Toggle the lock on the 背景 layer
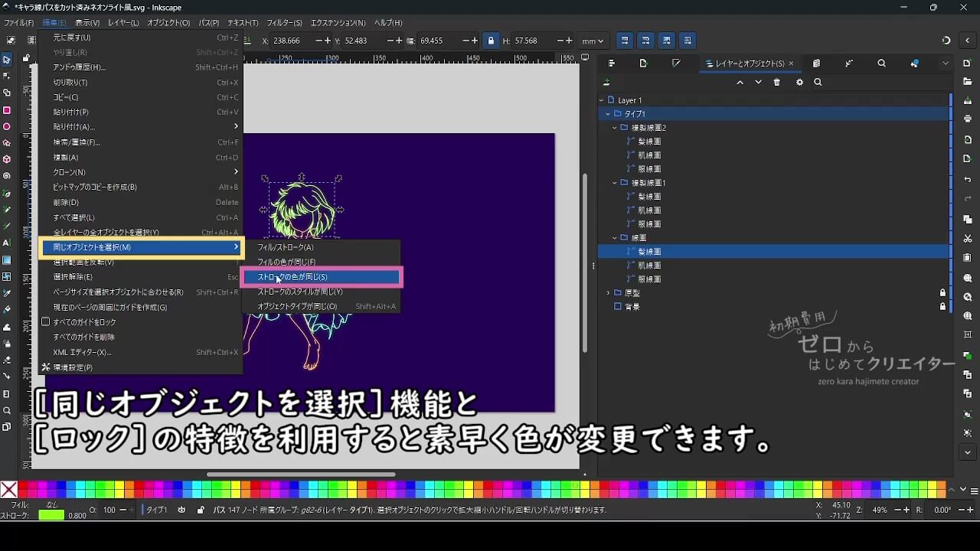980x551 pixels. [943, 307]
